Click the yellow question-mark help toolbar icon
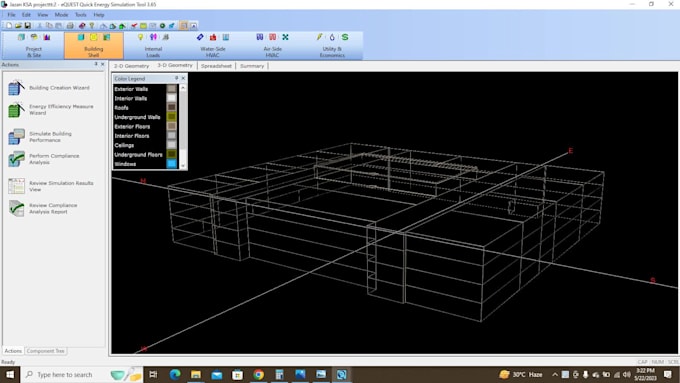 tap(92, 26)
